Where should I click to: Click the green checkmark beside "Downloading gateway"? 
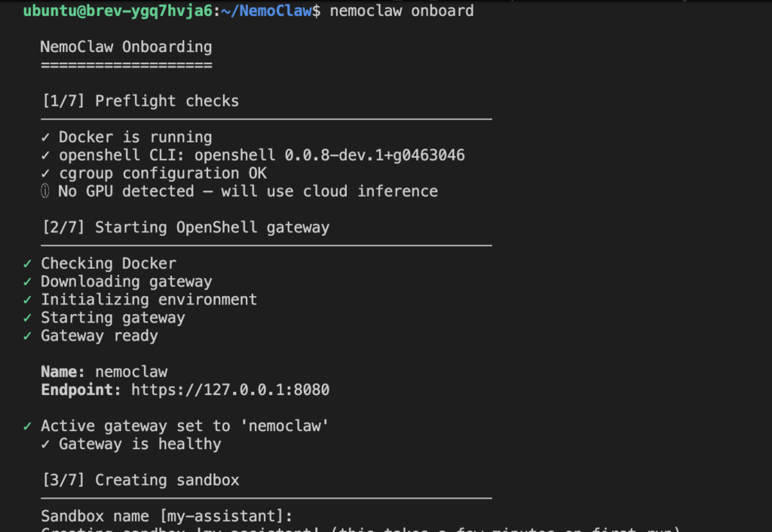pos(27,281)
